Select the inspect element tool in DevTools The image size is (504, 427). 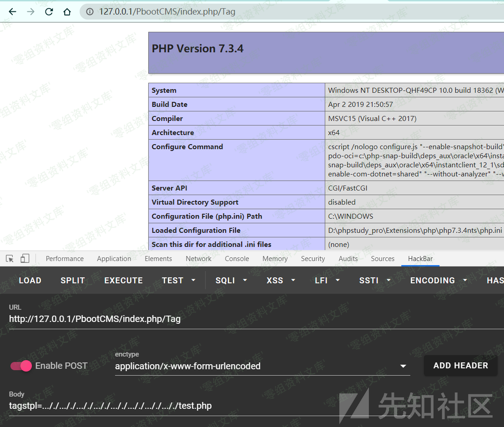coord(9,258)
